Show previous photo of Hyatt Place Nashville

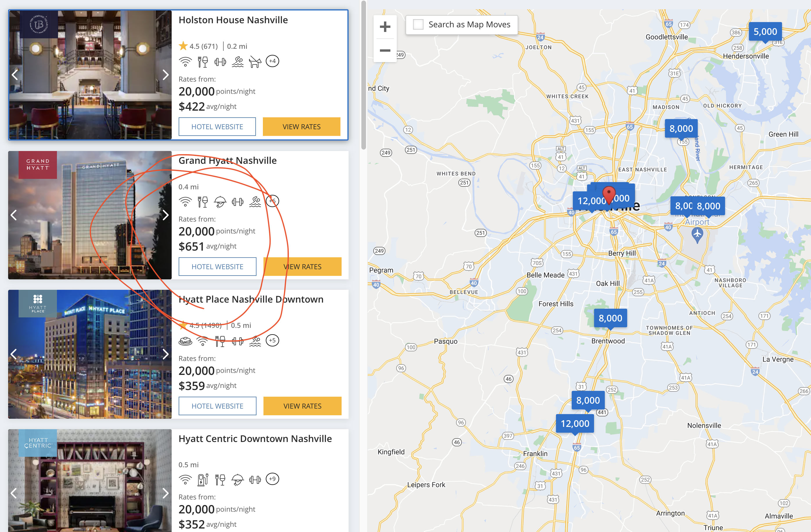pos(14,354)
